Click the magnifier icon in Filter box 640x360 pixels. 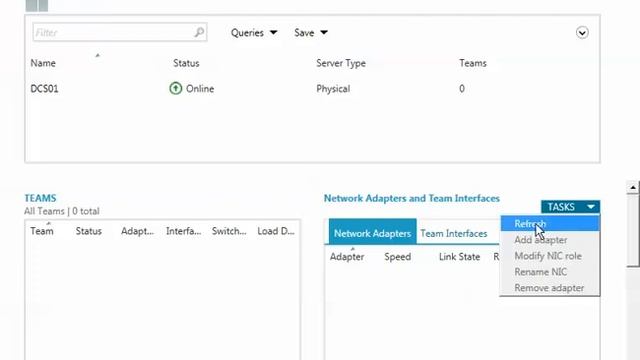pyautogui.click(x=199, y=32)
